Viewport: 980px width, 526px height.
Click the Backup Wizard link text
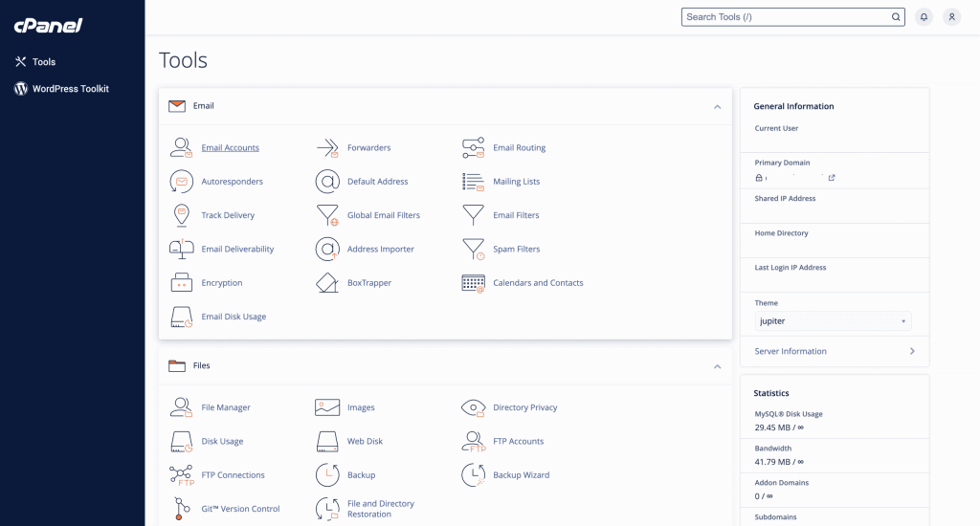(522, 474)
